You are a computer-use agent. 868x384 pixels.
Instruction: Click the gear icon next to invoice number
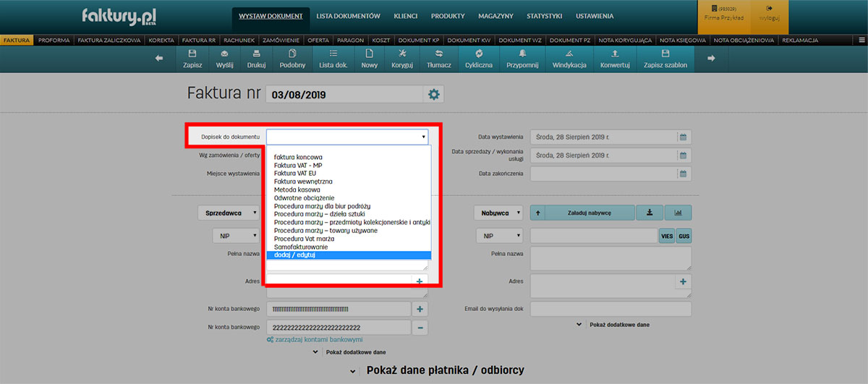pos(434,95)
